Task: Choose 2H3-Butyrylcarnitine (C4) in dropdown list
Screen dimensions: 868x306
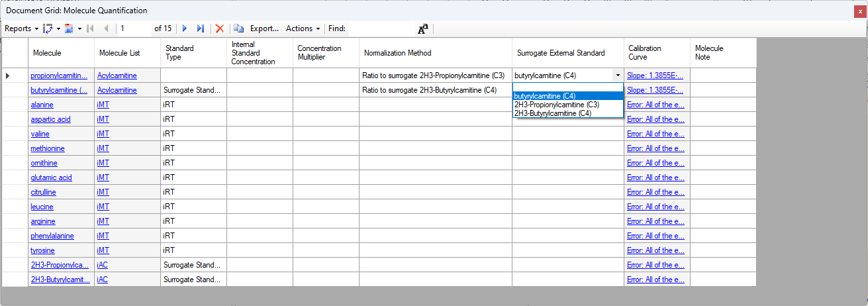Action: coord(552,113)
